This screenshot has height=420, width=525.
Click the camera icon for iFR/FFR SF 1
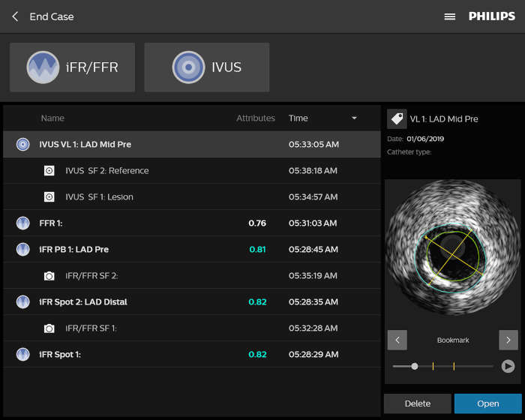(x=49, y=328)
